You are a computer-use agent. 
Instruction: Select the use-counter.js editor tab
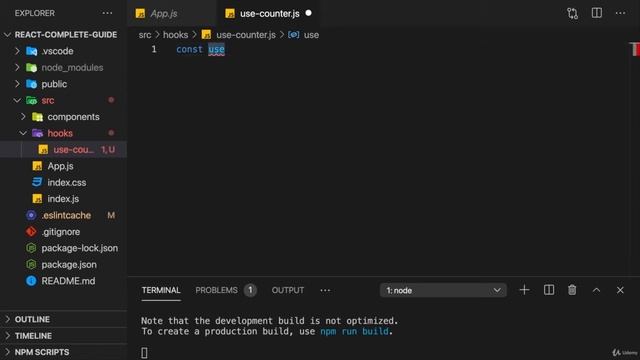coord(268,13)
